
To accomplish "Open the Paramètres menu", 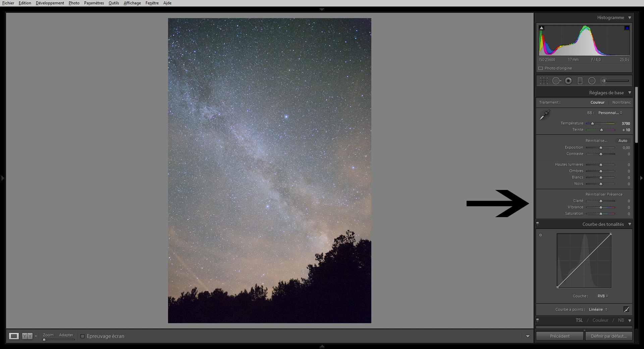I will [94, 3].
